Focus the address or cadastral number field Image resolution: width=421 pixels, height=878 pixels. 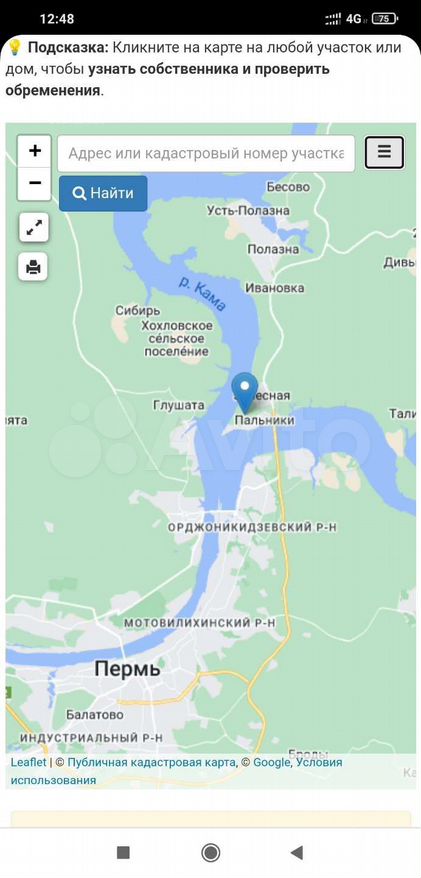(207, 153)
